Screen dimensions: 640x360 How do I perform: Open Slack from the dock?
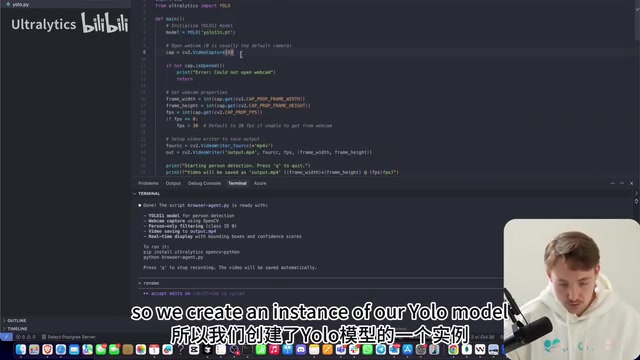tap(354, 349)
